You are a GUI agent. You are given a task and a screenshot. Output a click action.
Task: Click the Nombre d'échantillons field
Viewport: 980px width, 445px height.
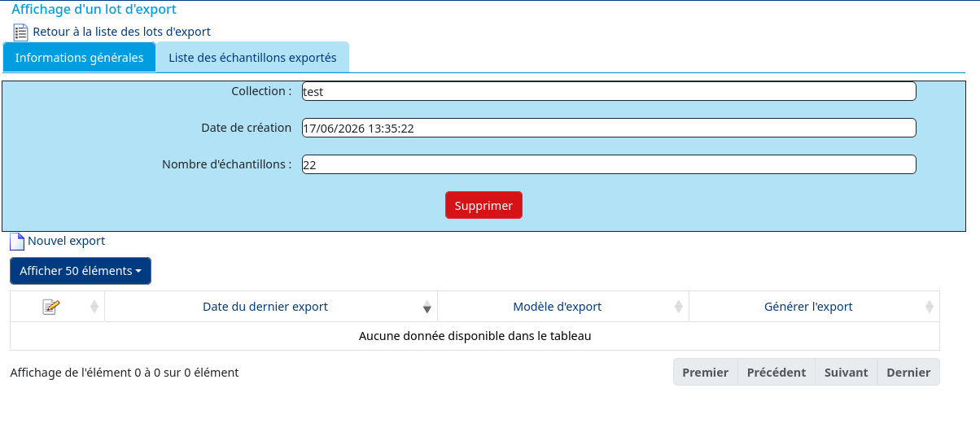click(x=609, y=164)
